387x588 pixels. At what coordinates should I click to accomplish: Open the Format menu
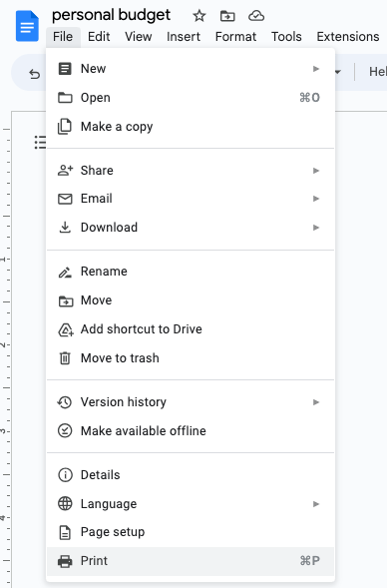coord(235,37)
